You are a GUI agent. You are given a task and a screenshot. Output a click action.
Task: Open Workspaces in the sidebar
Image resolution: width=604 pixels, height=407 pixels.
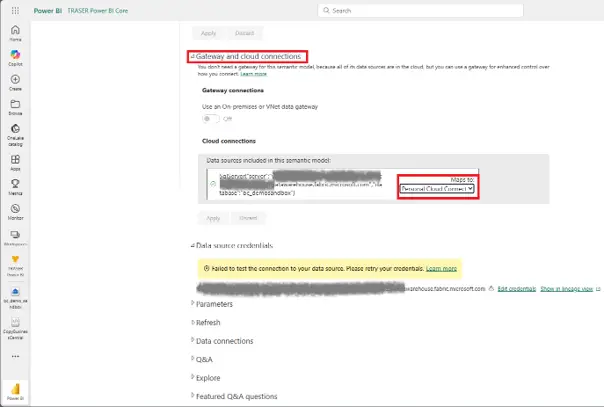[15, 238]
